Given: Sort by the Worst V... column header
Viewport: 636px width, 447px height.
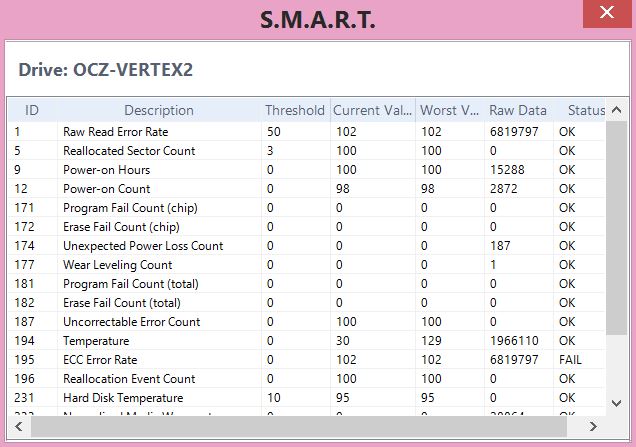Looking at the screenshot, I should 449,110.
